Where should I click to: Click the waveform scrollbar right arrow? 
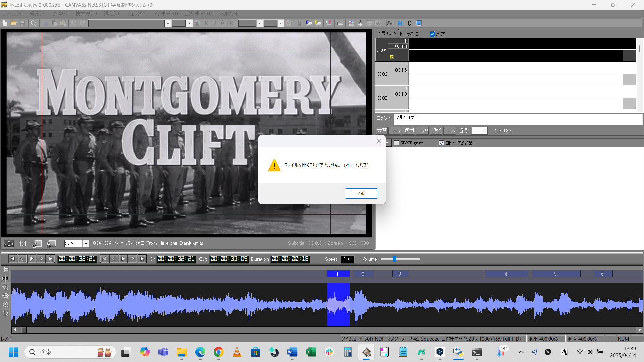(x=640, y=330)
